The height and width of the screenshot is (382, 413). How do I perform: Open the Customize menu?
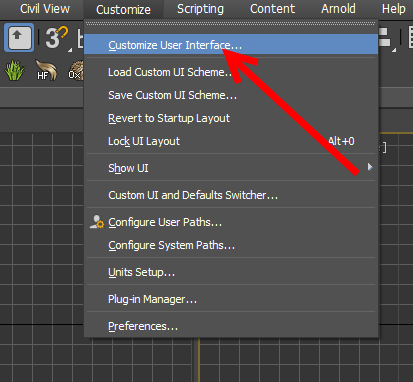(123, 10)
